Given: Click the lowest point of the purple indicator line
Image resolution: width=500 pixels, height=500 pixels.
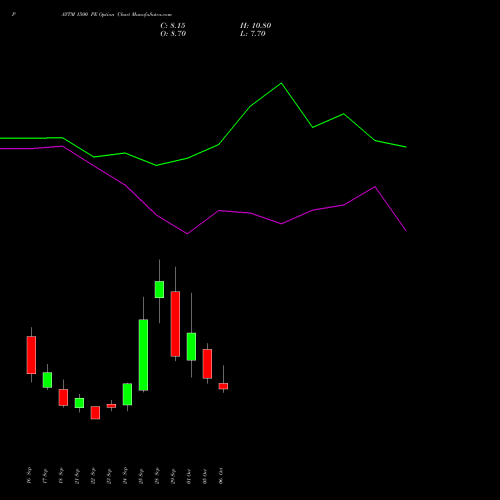Looking at the screenshot, I should pos(187,234).
